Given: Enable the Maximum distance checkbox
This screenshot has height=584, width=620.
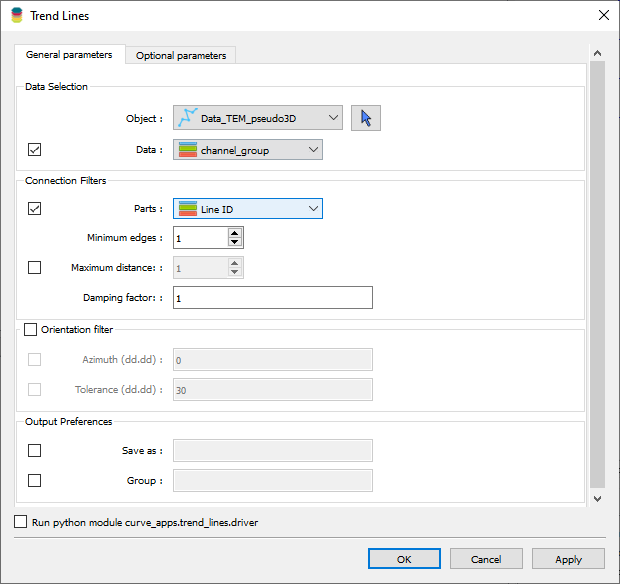Looking at the screenshot, I should pyautogui.click(x=35, y=268).
